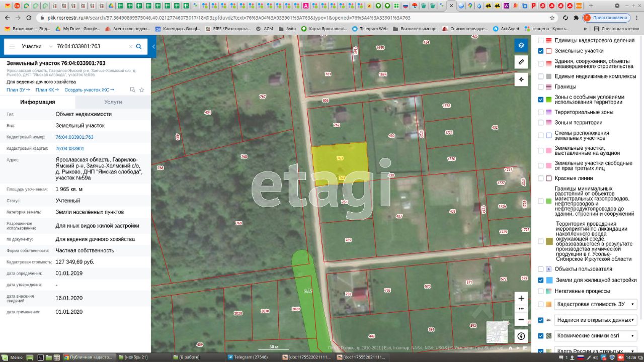Open Космические снимки esri dropdown
644x362 pixels.
pos(595,335)
